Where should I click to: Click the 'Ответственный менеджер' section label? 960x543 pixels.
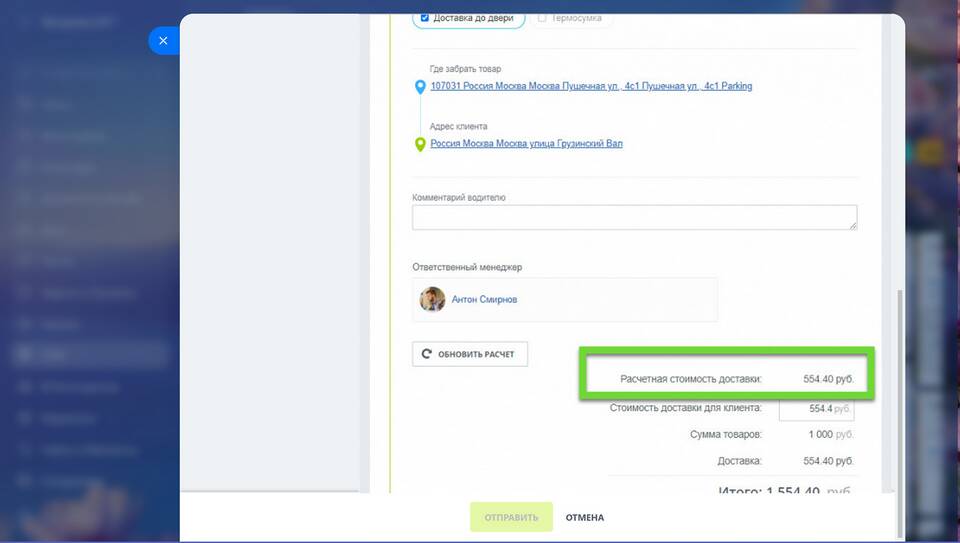[467, 267]
